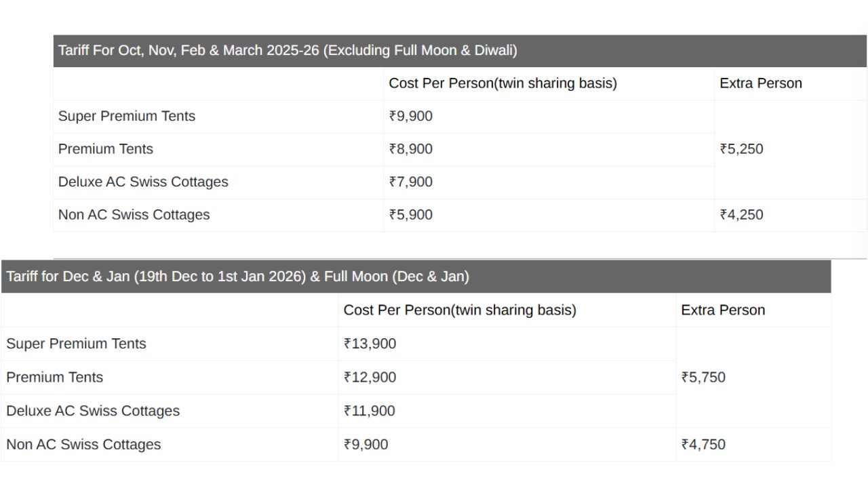This screenshot has height=488, width=868.
Task: Click Deluxe AC Swiss Cottages in the Oct-March table
Action: click(x=143, y=182)
